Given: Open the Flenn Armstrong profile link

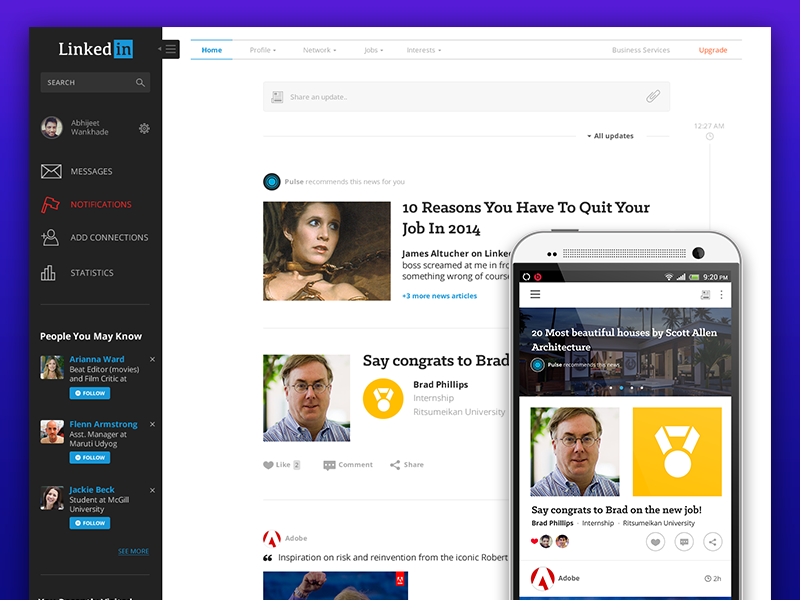Looking at the screenshot, I should pyautogui.click(x=104, y=424).
